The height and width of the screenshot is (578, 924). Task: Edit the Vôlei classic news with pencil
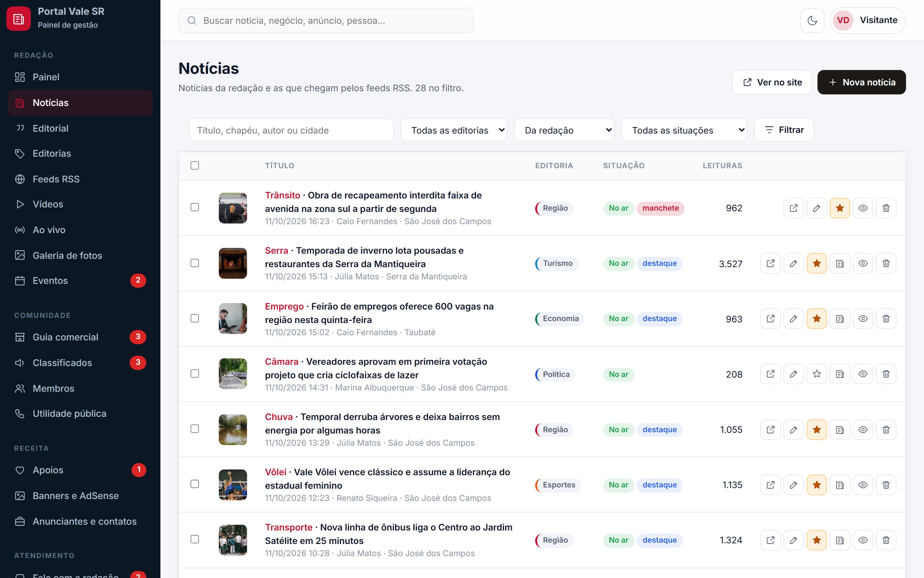click(x=793, y=485)
